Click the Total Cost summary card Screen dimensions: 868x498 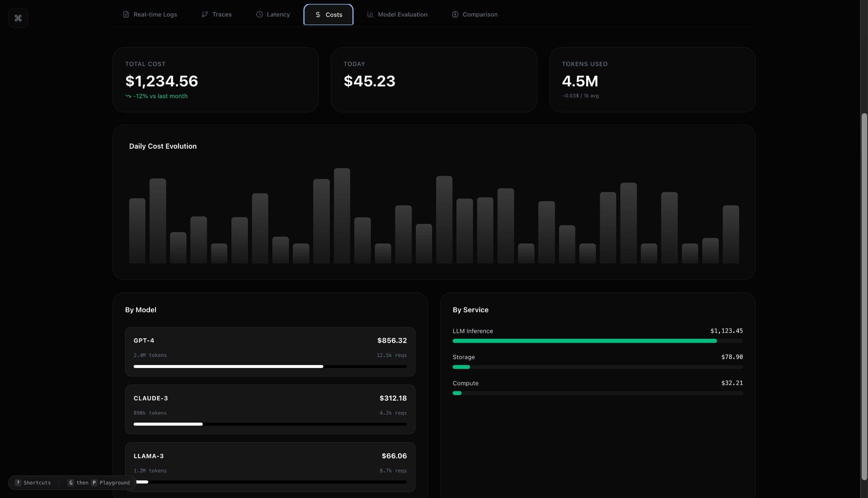coord(215,80)
